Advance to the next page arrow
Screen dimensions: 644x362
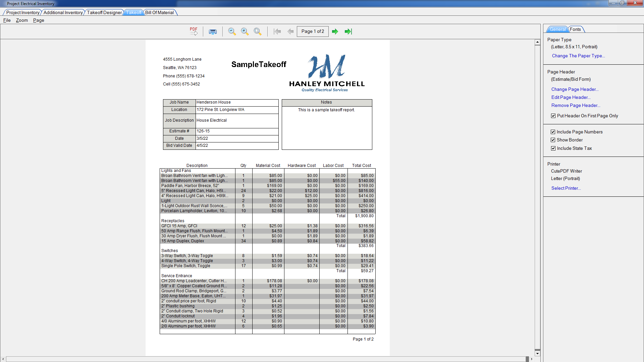pyautogui.click(x=335, y=32)
